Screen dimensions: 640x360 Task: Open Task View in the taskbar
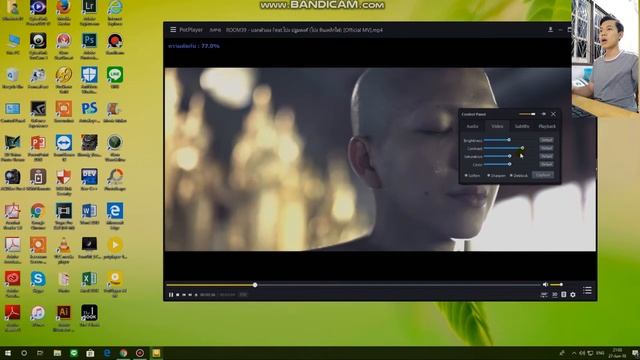pyautogui.click(x=40, y=353)
